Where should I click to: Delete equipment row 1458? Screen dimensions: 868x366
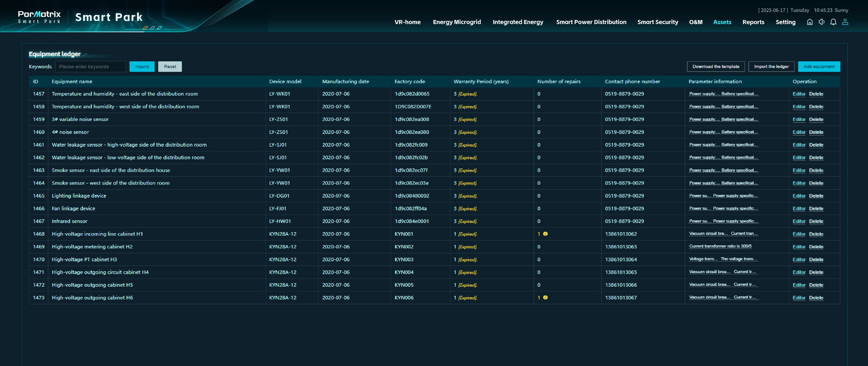coord(816,107)
